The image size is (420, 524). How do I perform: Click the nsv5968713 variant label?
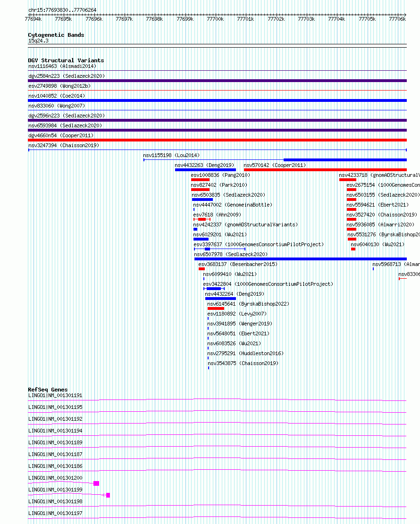[x=396, y=264]
